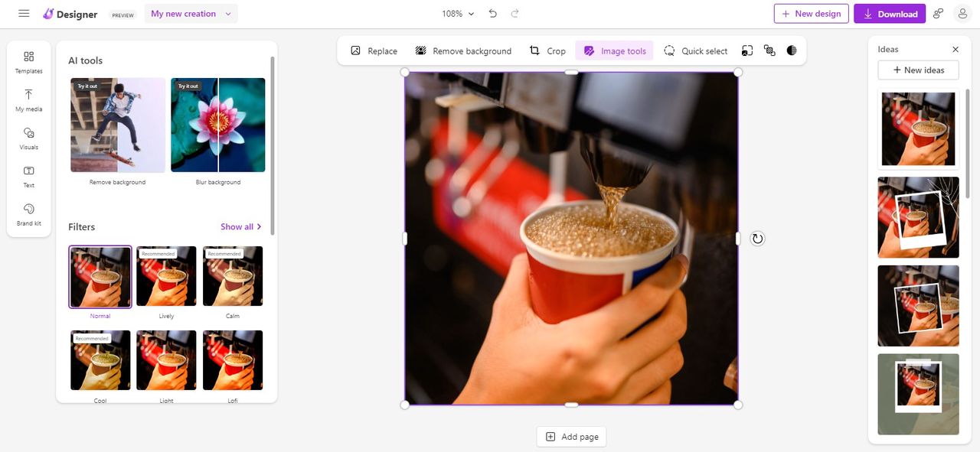Open the user account profile

pos(962,14)
